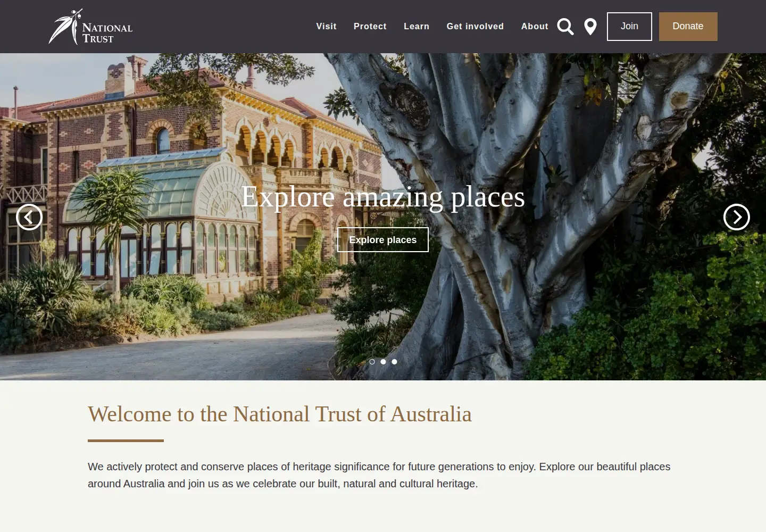This screenshot has width=766, height=532.
Task: Open the Learn menu
Action: (417, 27)
